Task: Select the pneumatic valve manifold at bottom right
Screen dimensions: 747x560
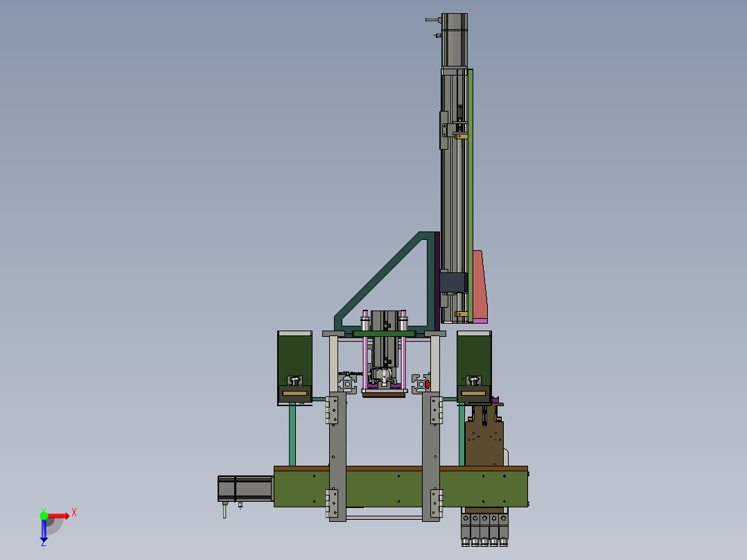Action: (484, 527)
